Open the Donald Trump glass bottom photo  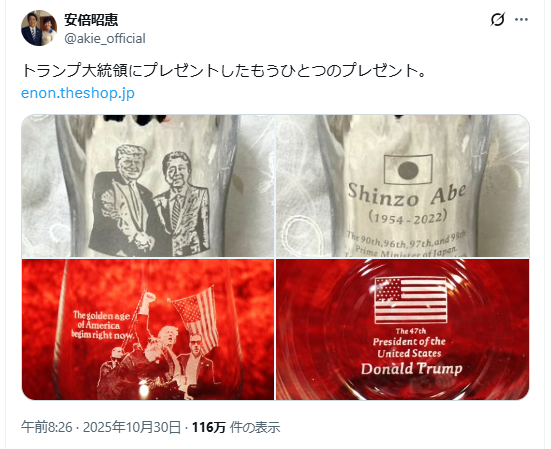pos(403,330)
